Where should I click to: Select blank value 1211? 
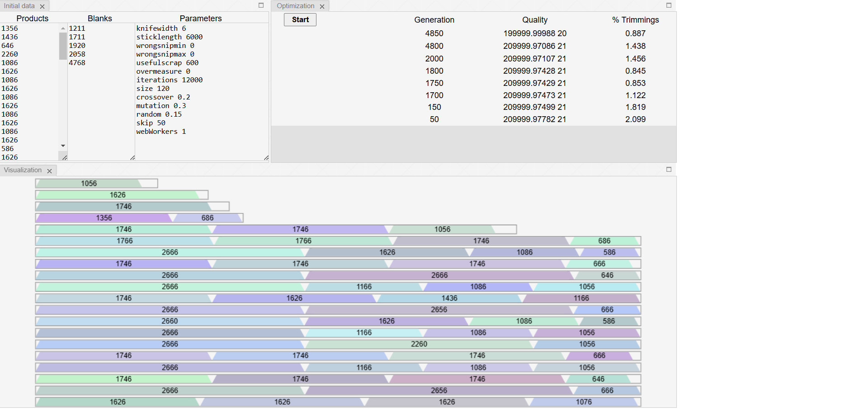point(77,28)
